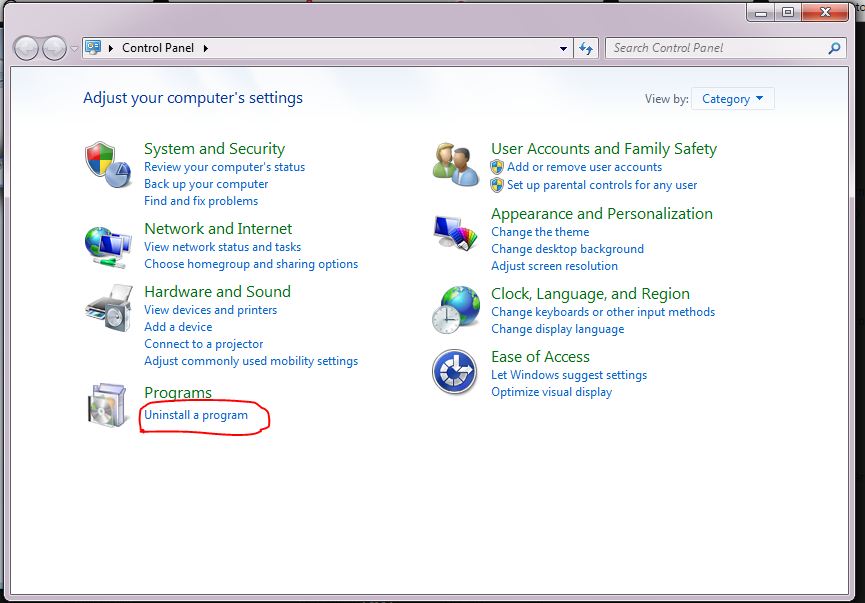This screenshot has height=603, width=865.
Task: Open the Ease of Access icon
Action: pyautogui.click(x=455, y=371)
